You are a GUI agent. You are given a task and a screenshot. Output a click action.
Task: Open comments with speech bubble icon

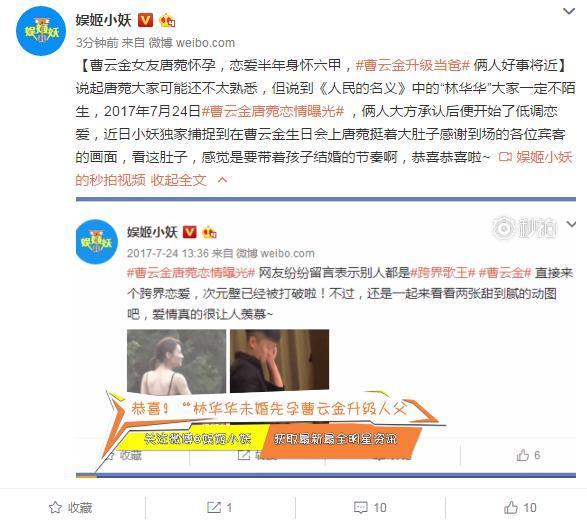(361, 508)
